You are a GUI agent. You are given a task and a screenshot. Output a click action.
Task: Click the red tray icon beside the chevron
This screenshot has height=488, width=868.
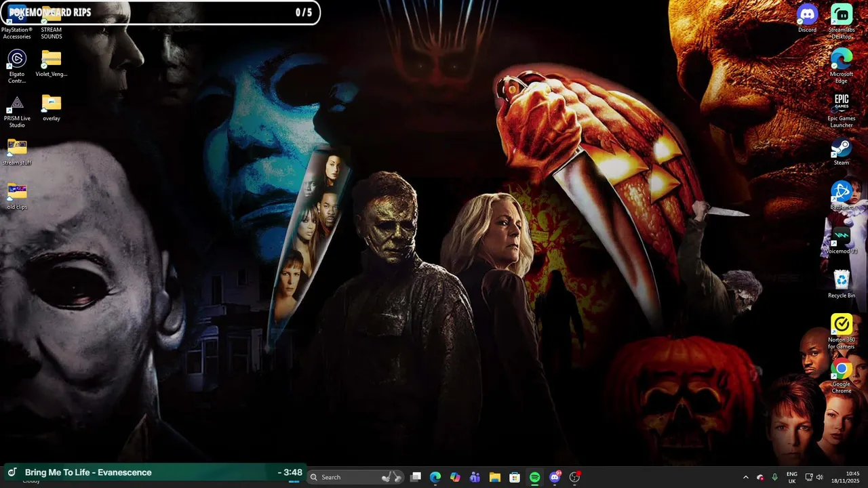(760, 477)
